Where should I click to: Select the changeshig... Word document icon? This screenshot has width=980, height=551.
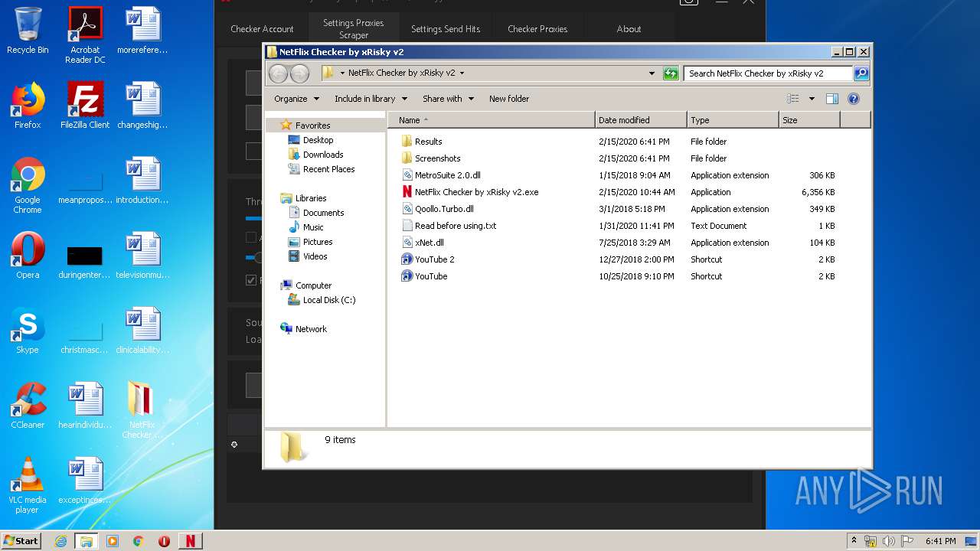[x=142, y=105]
